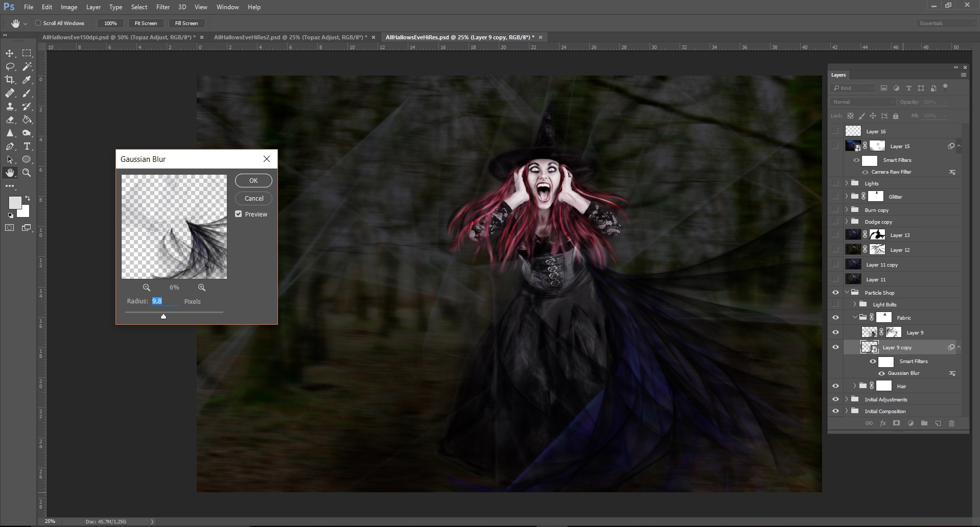This screenshot has height=527, width=980.
Task: Select the Crop tool
Action: (x=10, y=80)
